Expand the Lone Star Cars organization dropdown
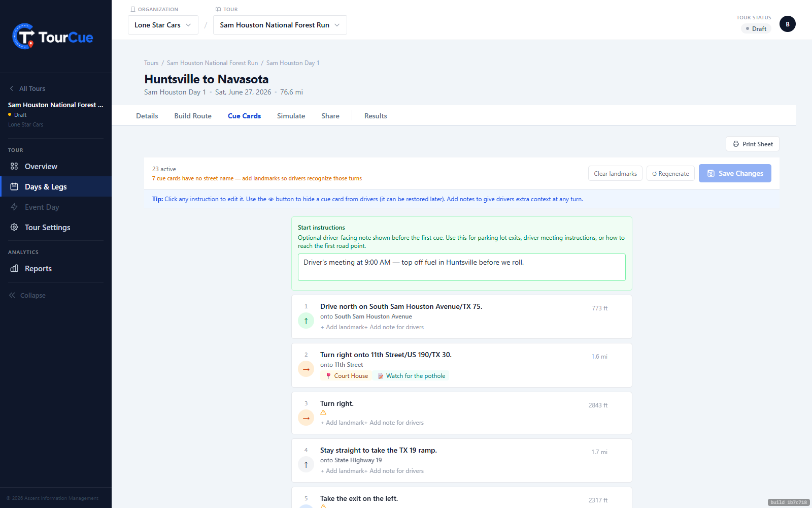The height and width of the screenshot is (508, 812). click(x=163, y=25)
